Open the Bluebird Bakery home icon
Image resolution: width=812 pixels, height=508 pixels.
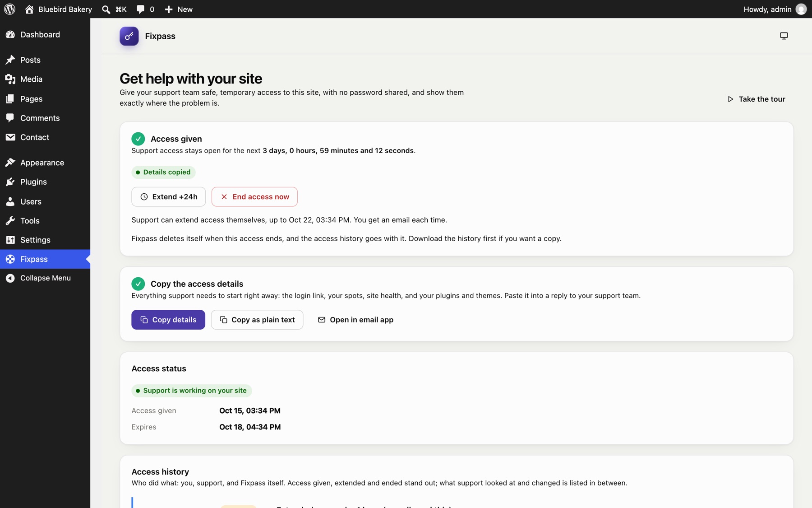tap(29, 9)
